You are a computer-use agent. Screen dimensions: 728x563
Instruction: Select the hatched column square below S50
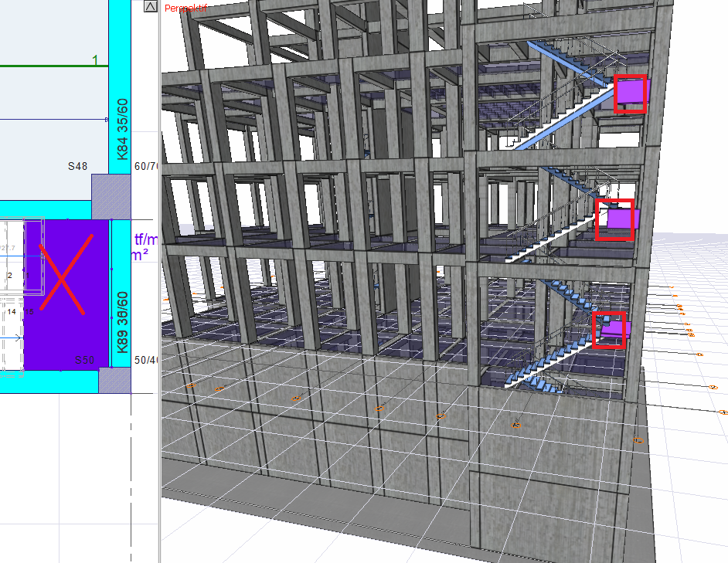point(115,379)
